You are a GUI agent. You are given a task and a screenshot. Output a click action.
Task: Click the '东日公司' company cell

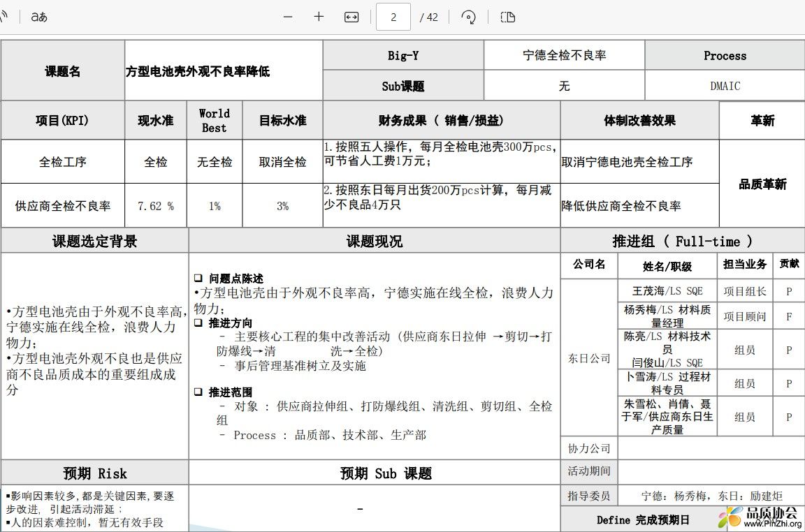pos(589,358)
